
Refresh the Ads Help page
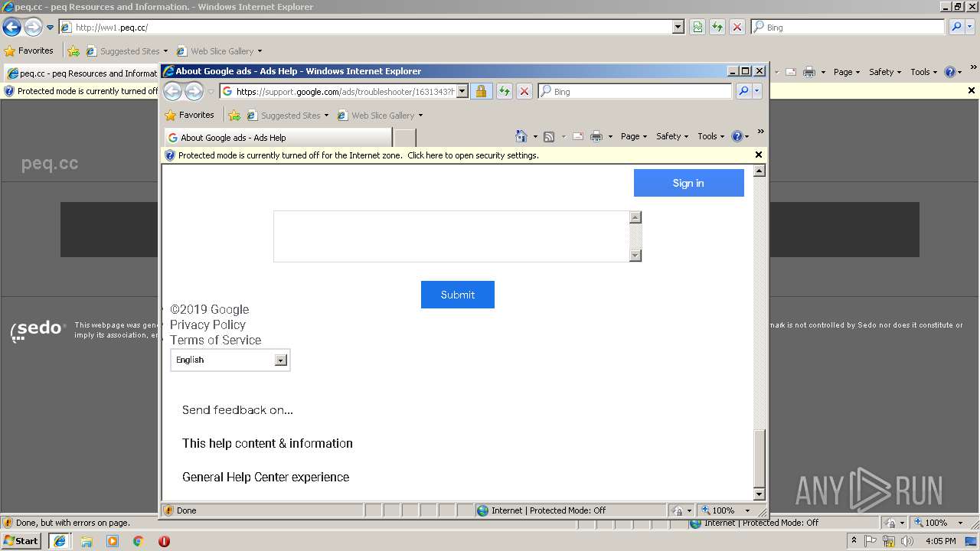(504, 92)
